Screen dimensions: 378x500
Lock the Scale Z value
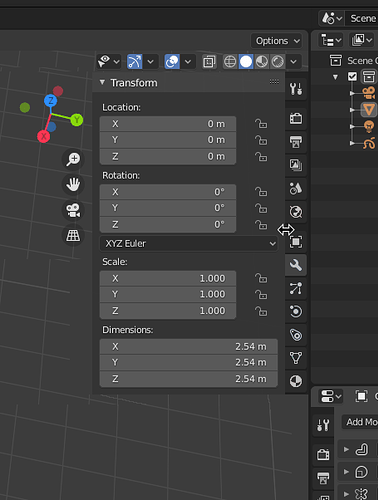click(x=261, y=311)
